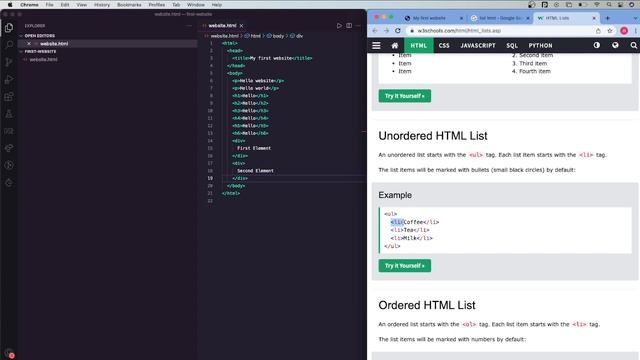Close the website.html editor tab
This screenshot has height=360, width=640.
click(242, 26)
